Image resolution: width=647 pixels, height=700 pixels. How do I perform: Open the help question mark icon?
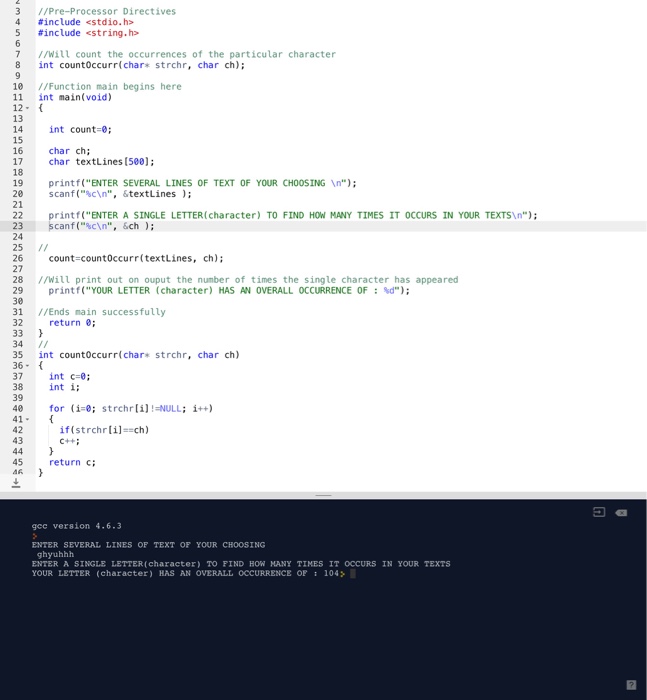631,685
